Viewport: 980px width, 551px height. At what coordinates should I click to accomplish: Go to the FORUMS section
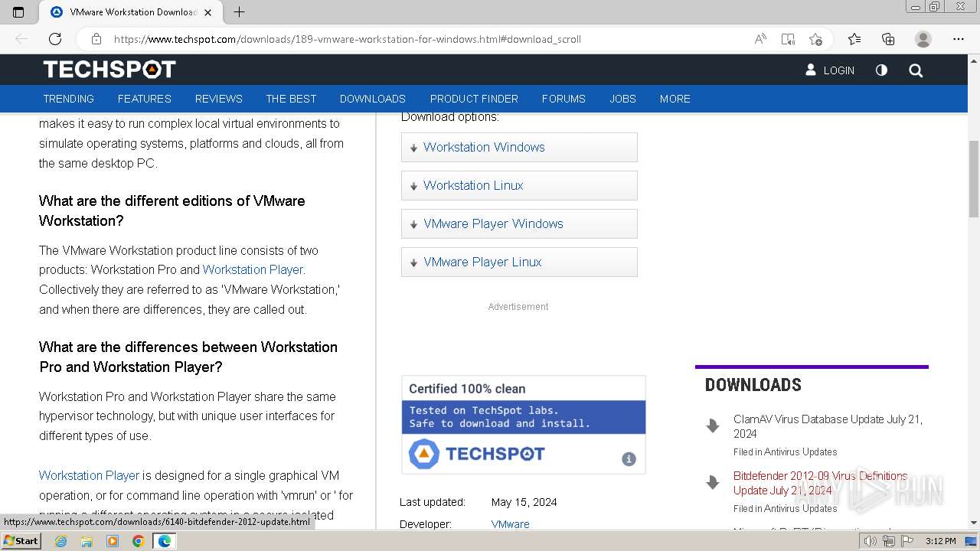coord(563,99)
